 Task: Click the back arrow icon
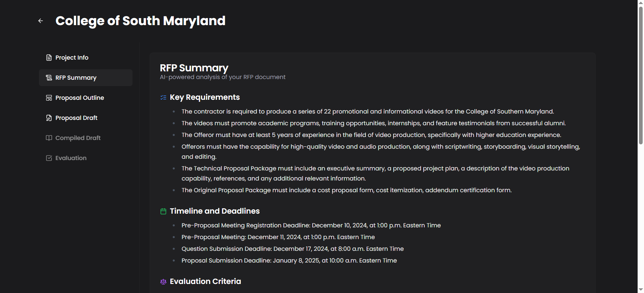click(41, 21)
